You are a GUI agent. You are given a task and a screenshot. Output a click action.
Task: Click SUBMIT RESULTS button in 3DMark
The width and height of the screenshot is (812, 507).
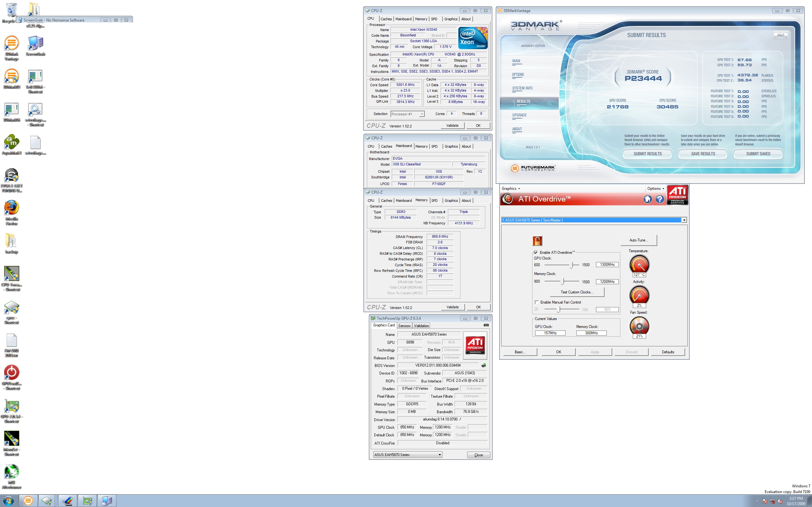tap(647, 154)
